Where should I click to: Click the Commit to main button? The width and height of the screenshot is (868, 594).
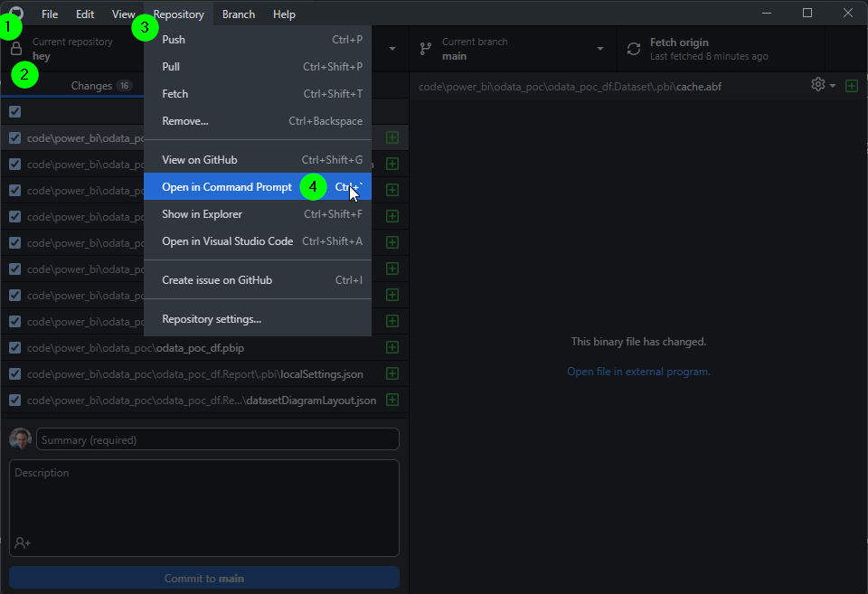pyautogui.click(x=204, y=578)
